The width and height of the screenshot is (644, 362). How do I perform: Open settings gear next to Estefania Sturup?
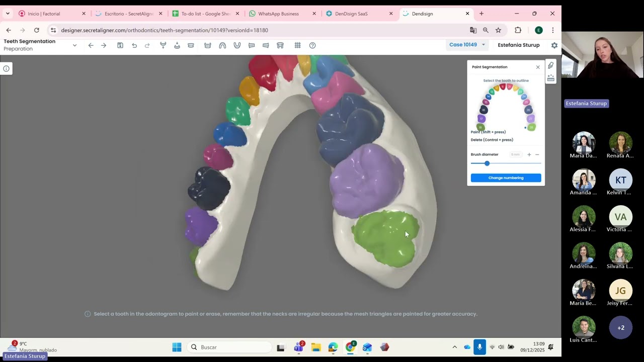tap(554, 45)
